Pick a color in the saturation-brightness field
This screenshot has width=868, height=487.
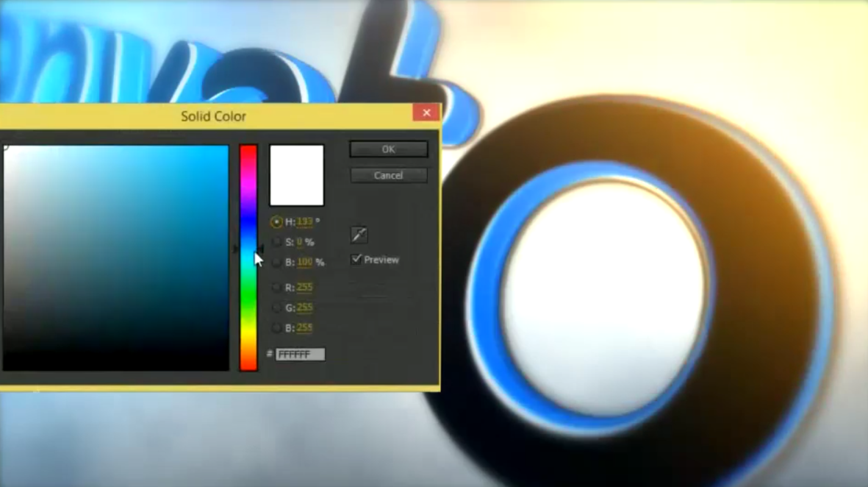[x=115, y=257]
